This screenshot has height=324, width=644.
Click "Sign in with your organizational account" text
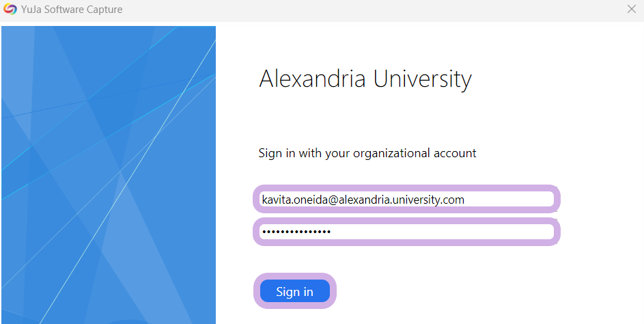(367, 153)
